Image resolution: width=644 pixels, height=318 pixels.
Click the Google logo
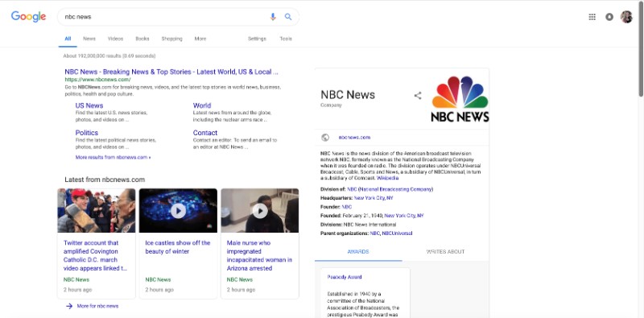(28, 17)
